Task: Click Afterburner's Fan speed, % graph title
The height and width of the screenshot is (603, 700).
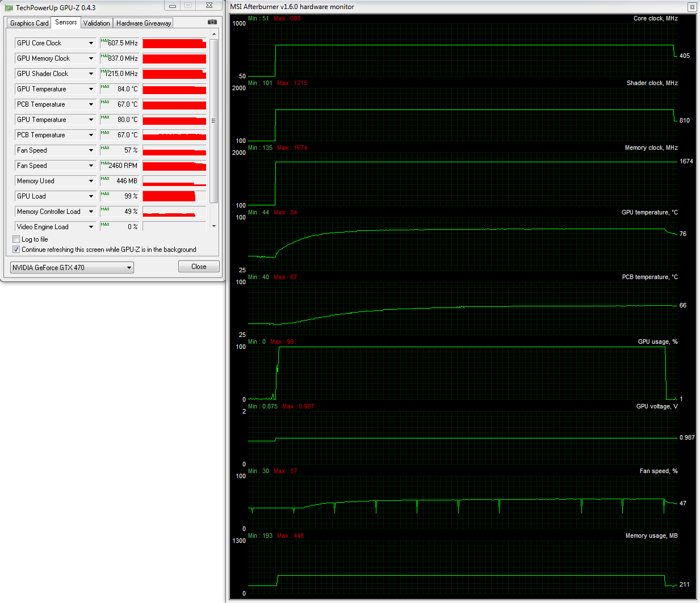Action: click(x=659, y=471)
